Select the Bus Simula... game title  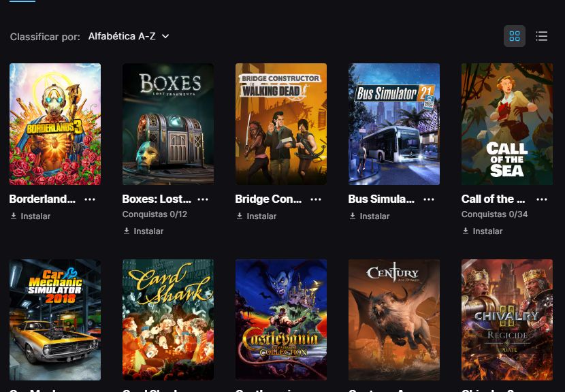pos(381,199)
